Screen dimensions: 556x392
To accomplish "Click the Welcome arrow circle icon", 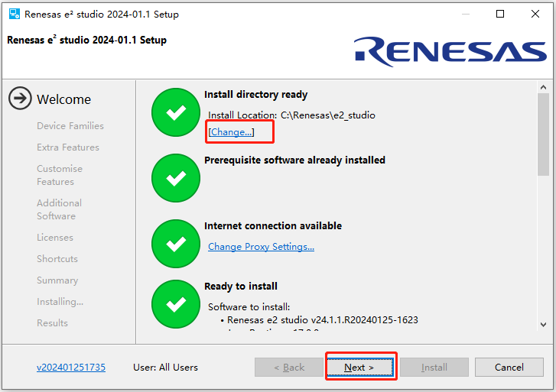I will coord(21,99).
